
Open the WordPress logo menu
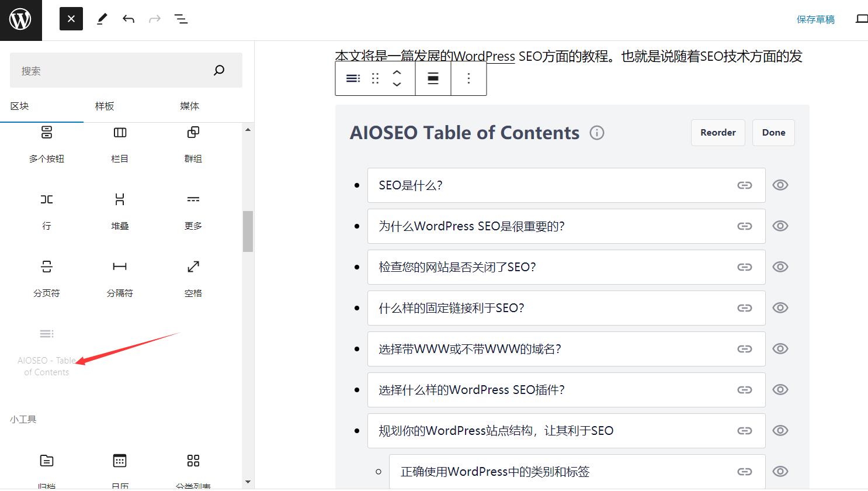20,20
